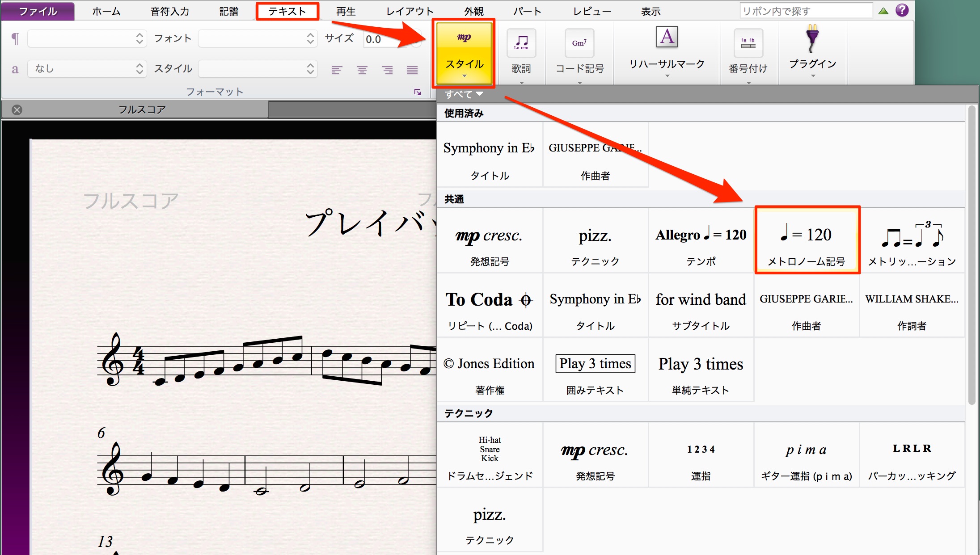Open the コード記号 chord symbol tool
The height and width of the screenshot is (555, 980).
coord(579,53)
